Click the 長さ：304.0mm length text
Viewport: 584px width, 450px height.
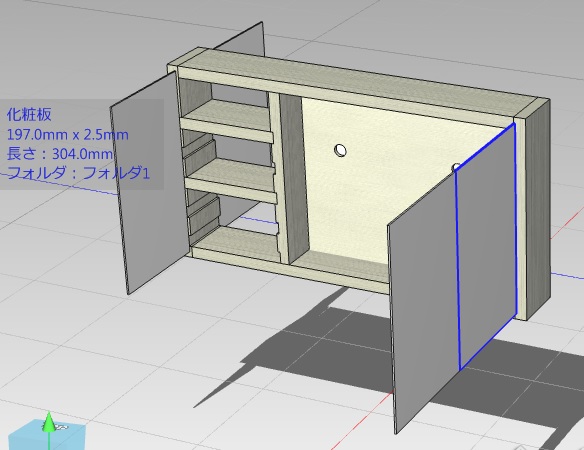[60, 153]
